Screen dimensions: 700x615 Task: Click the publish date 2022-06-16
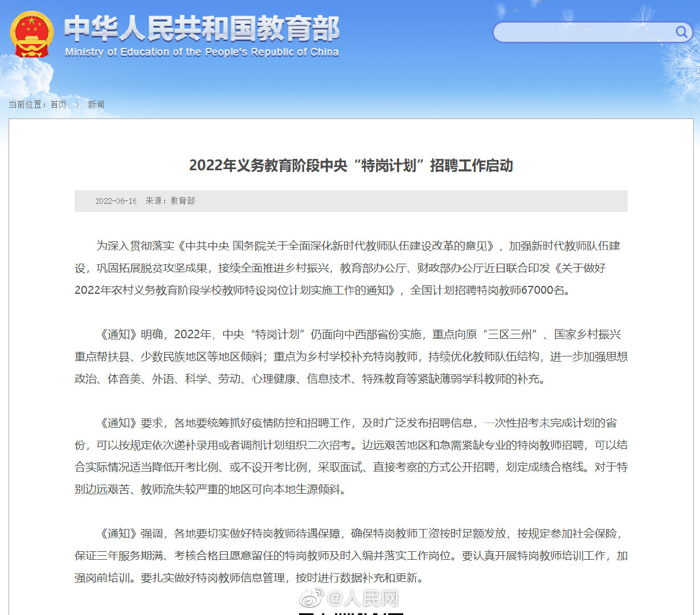(x=116, y=201)
